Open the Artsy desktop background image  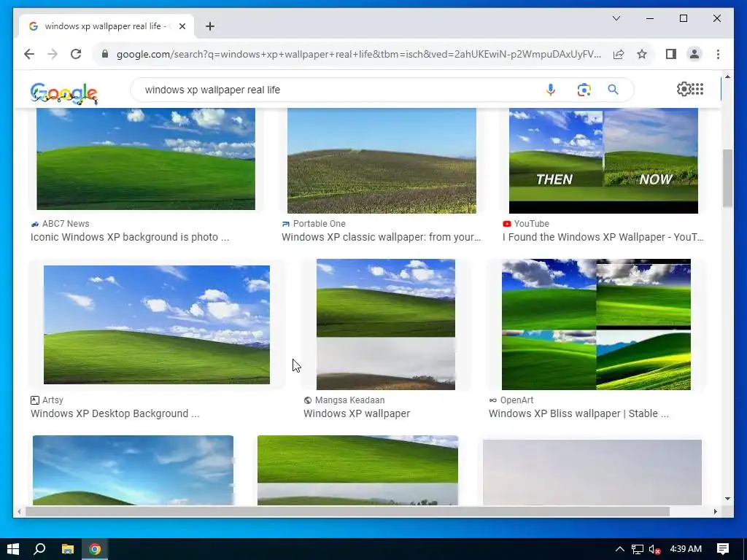click(x=157, y=324)
